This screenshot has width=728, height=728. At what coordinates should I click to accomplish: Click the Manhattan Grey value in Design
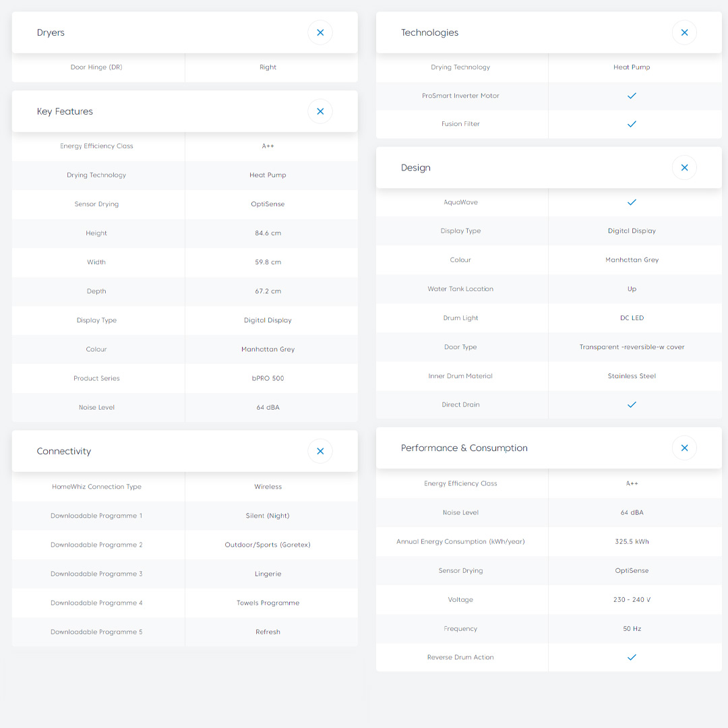(632, 260)
